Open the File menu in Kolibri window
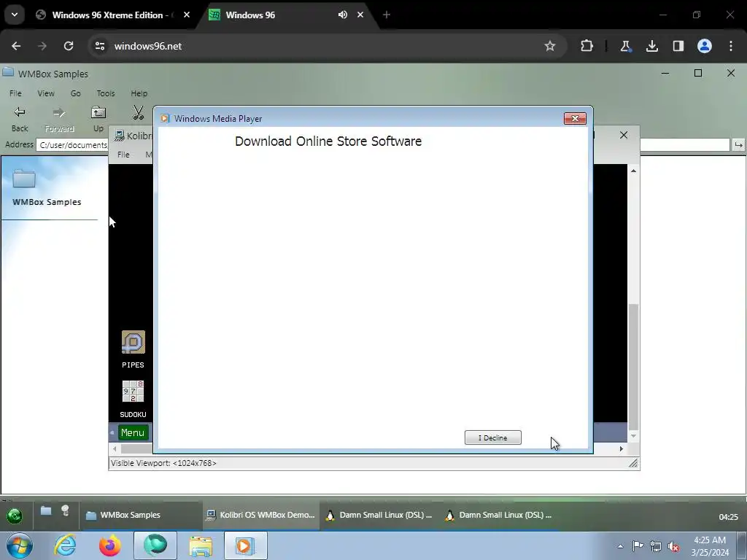The image size is (747, 560). tap(123, 155)
